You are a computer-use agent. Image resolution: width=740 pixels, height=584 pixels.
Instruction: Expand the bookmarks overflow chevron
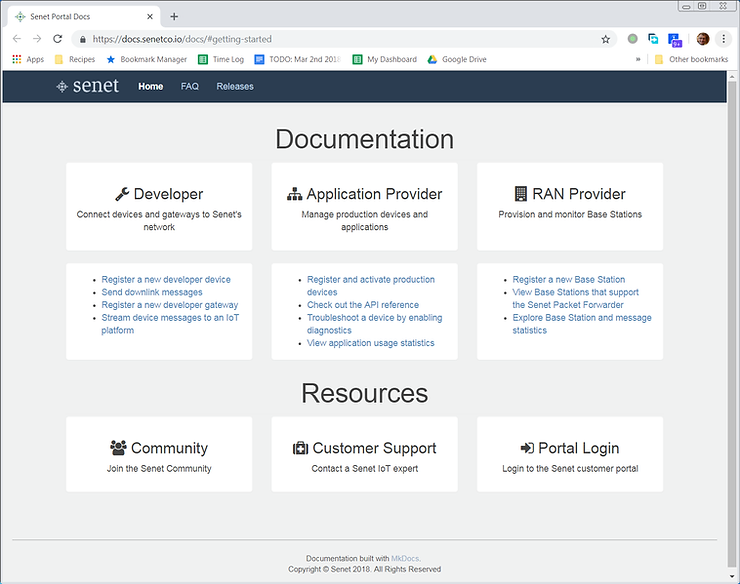pyautogui.click(x=638, y=59)
